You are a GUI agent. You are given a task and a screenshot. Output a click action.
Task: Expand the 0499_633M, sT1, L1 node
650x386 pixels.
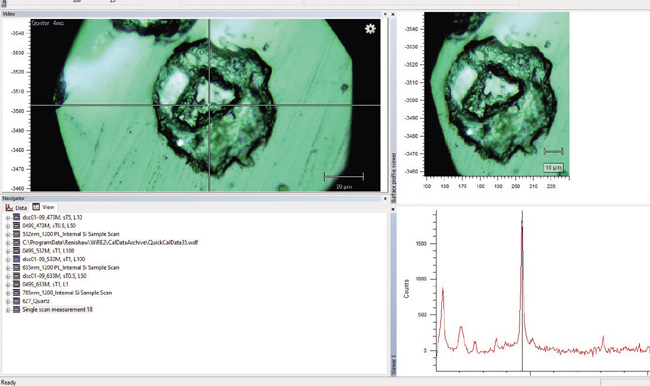point(8,284)
